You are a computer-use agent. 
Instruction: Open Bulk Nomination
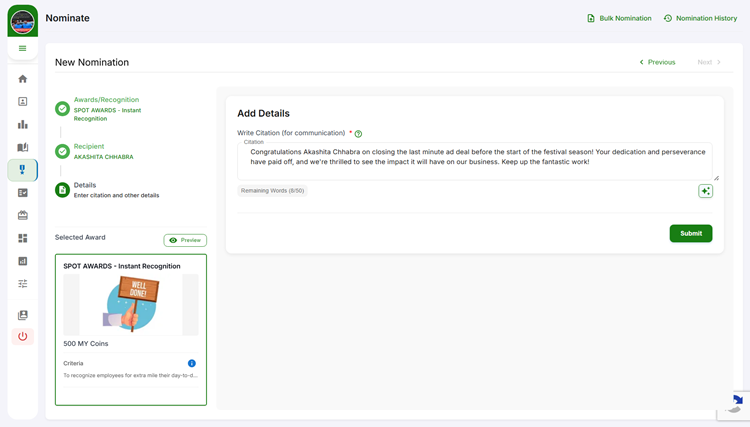(x=619, y=18)
